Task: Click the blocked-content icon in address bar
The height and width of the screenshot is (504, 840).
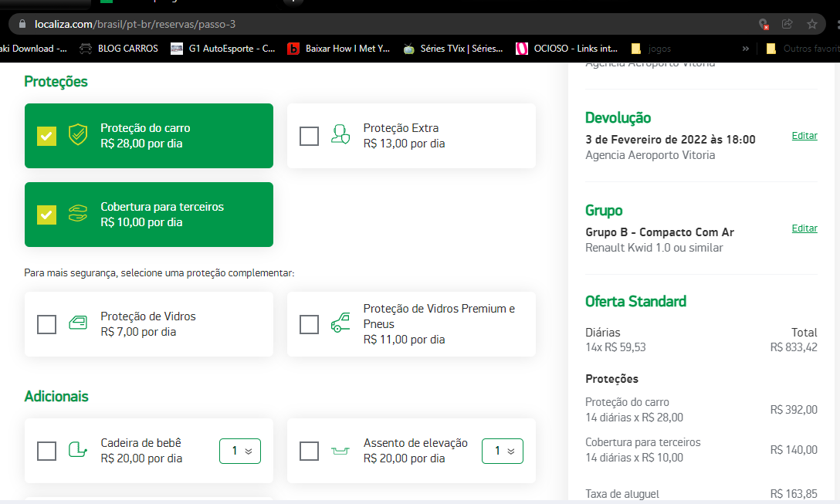Action: tap(764, 24)
